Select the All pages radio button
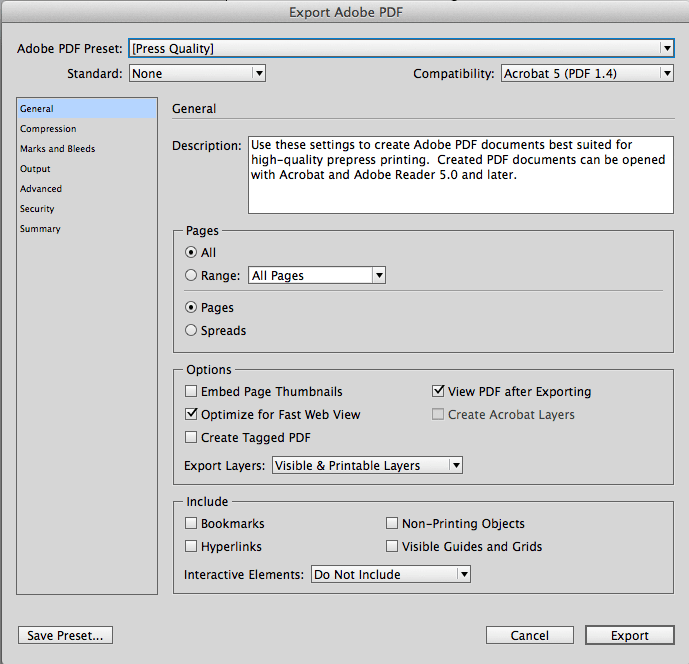 pos(191,252)
